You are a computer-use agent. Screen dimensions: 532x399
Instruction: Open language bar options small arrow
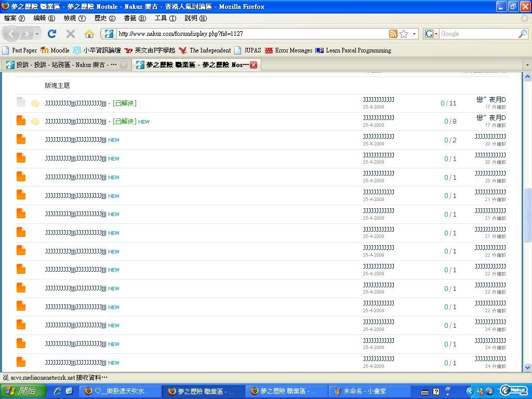(x=448, y=394)
